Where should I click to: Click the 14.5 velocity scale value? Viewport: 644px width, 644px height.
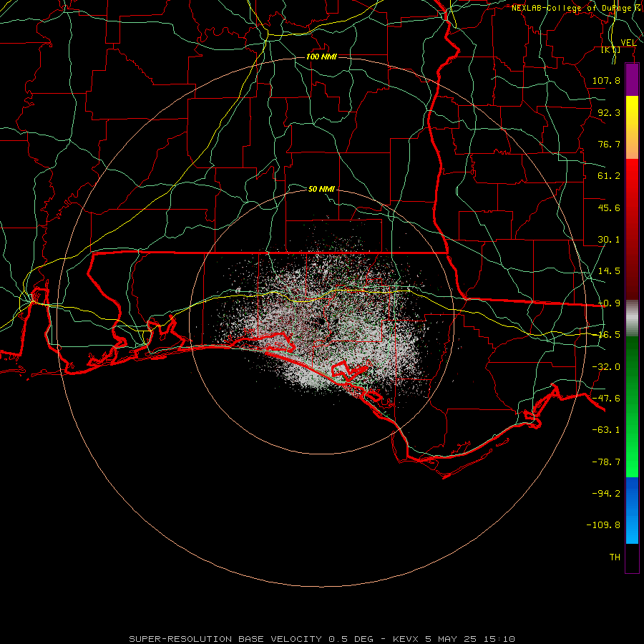pos(609,271)
